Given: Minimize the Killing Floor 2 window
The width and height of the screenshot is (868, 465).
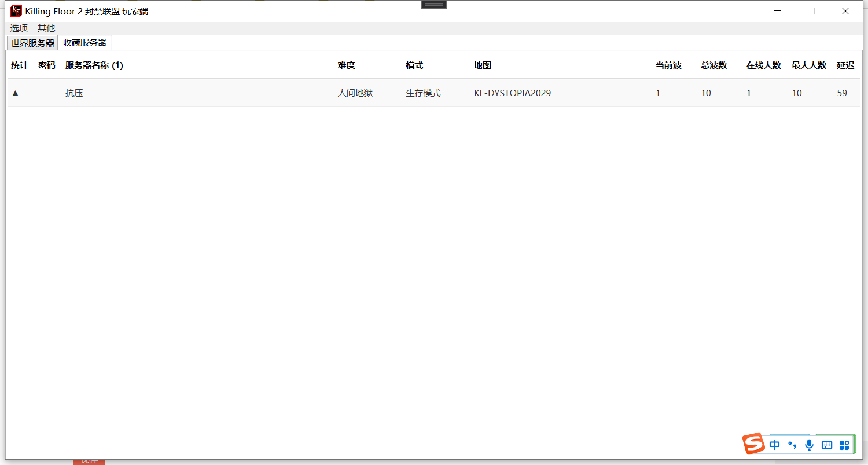Looking at the screenshot, I should [x=777, y=11].
